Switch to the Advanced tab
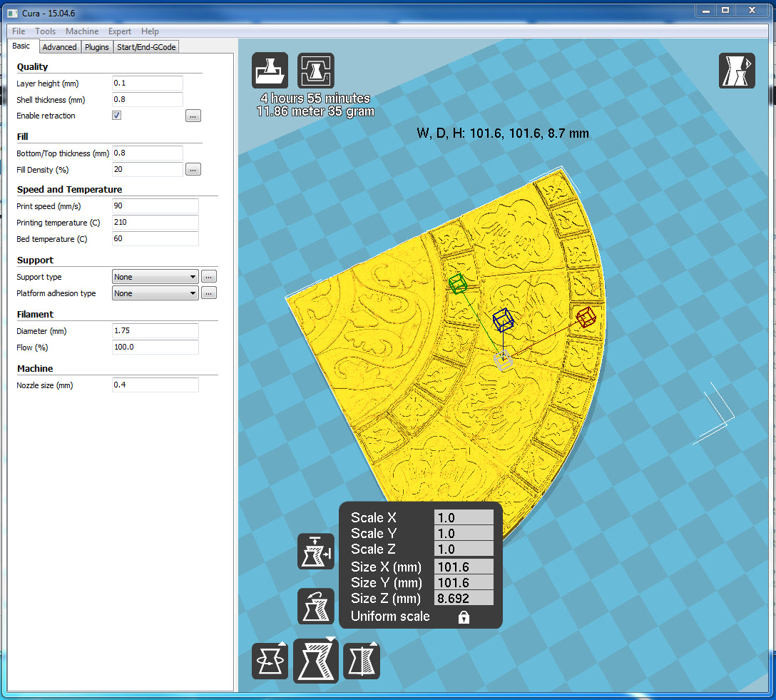The image size is (776, 700). (x=59, y=47)
